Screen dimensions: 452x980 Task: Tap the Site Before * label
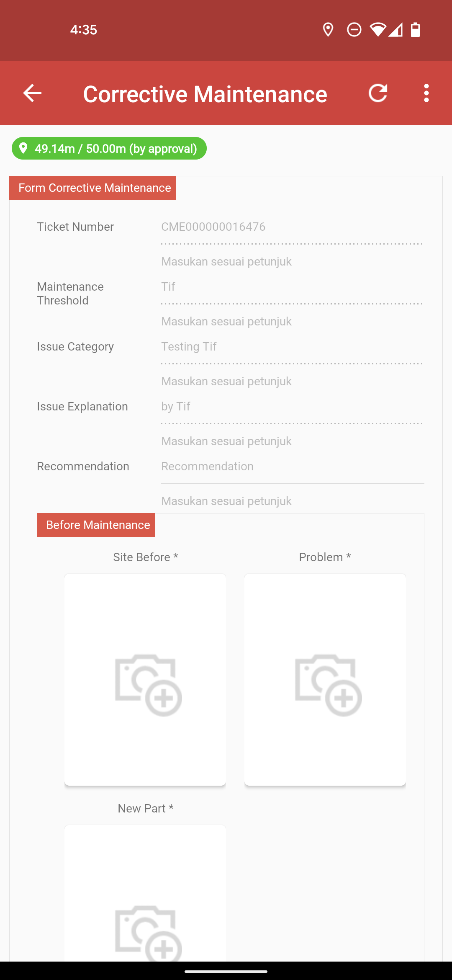146,557
